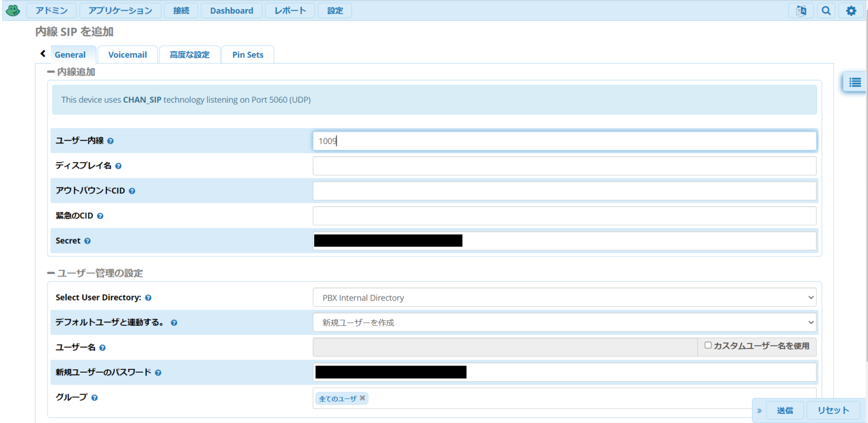Click the help icon next to アウトバウンドCID
This screenshot has width=868, height=423.
(x=132, y=190)
